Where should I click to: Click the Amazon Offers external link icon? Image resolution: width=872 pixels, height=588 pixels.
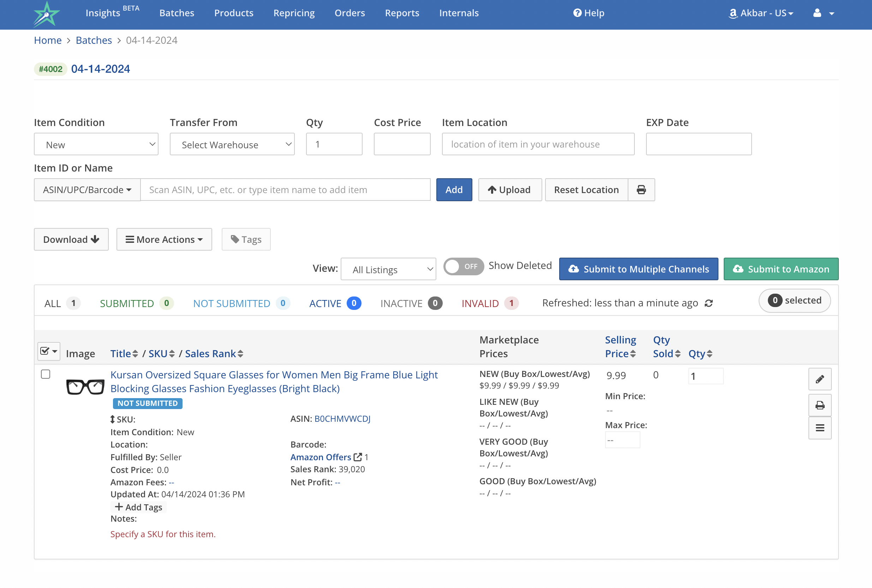358,457
